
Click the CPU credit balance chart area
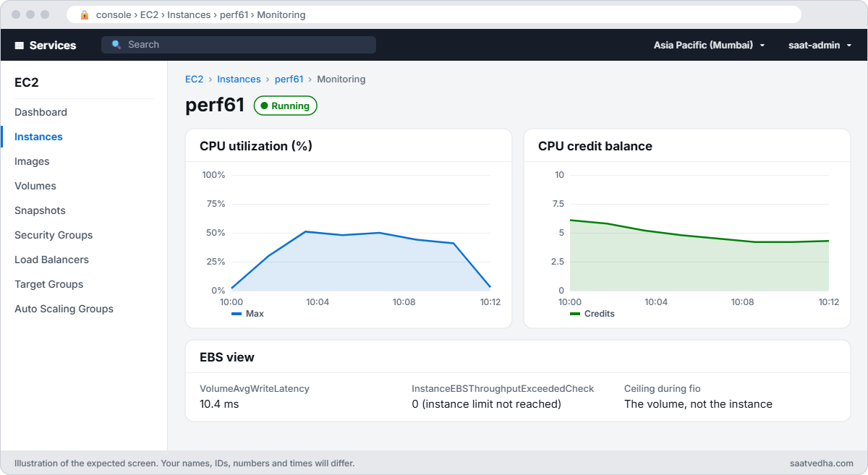point(699,233)
